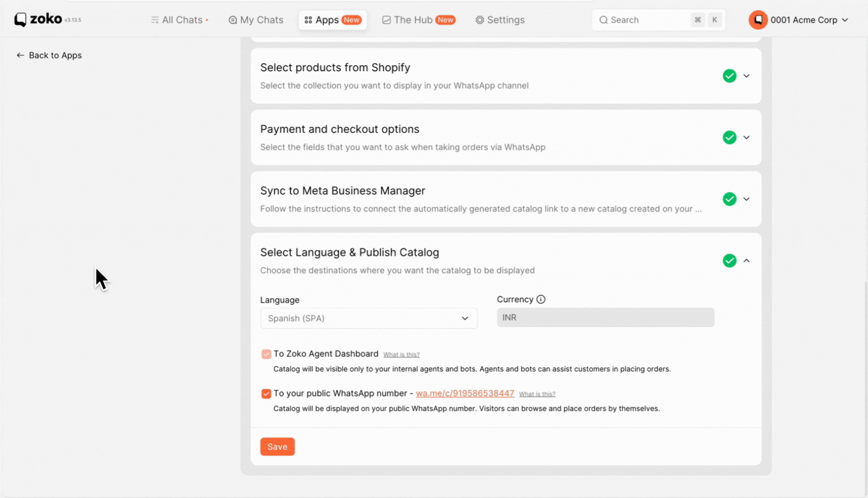Click the search magnifier icon

click(603, 20)
